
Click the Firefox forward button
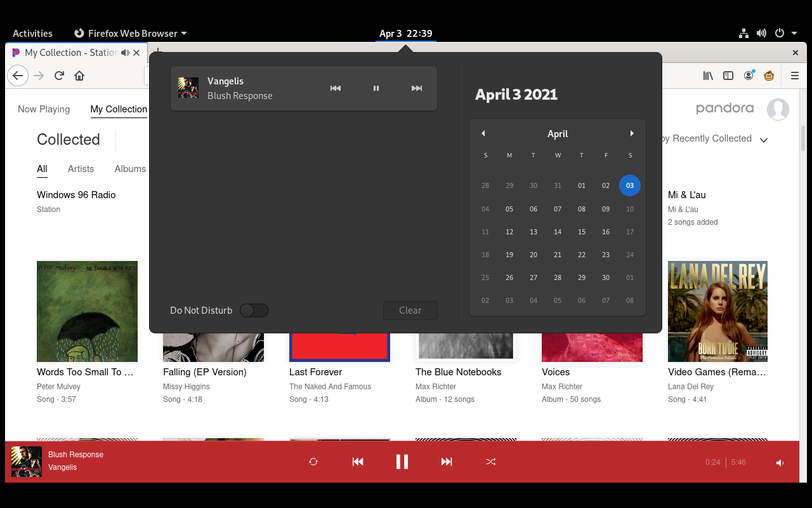(x=39, y=76)
